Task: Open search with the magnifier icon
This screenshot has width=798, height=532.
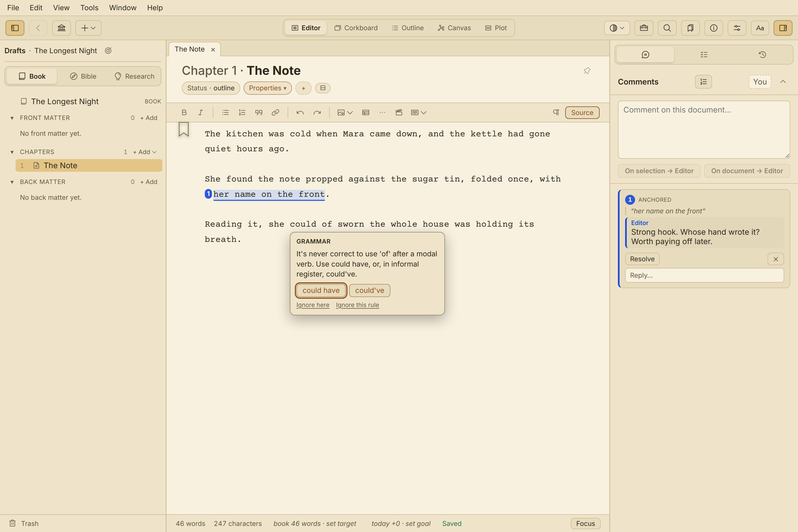Action: pos(667,28)
